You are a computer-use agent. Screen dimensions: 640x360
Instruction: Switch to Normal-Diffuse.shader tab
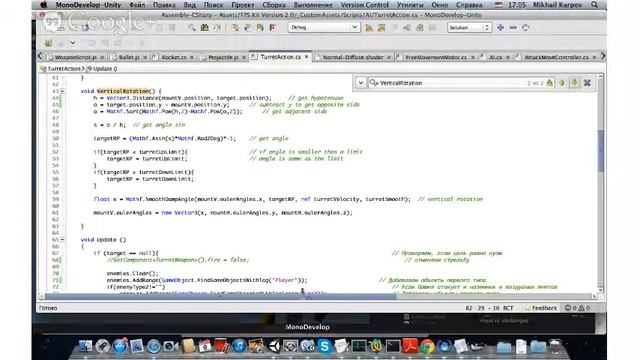(353, 57)
